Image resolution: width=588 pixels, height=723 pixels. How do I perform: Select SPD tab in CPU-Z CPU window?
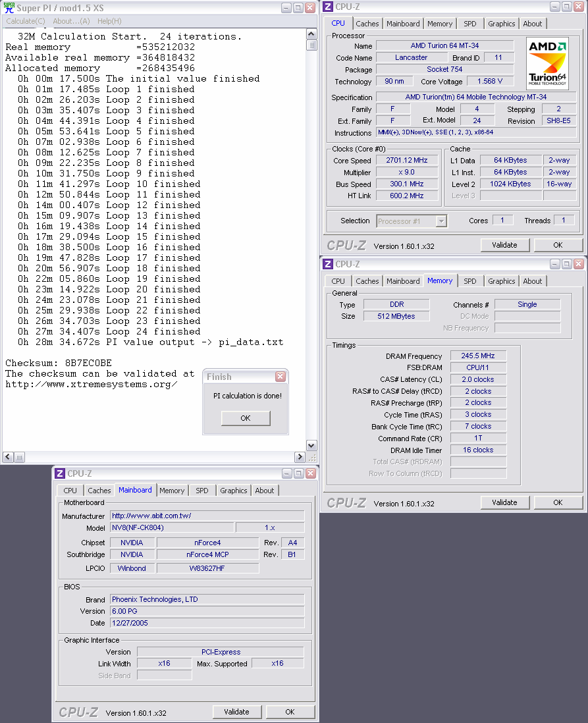[x=470, y=24]
